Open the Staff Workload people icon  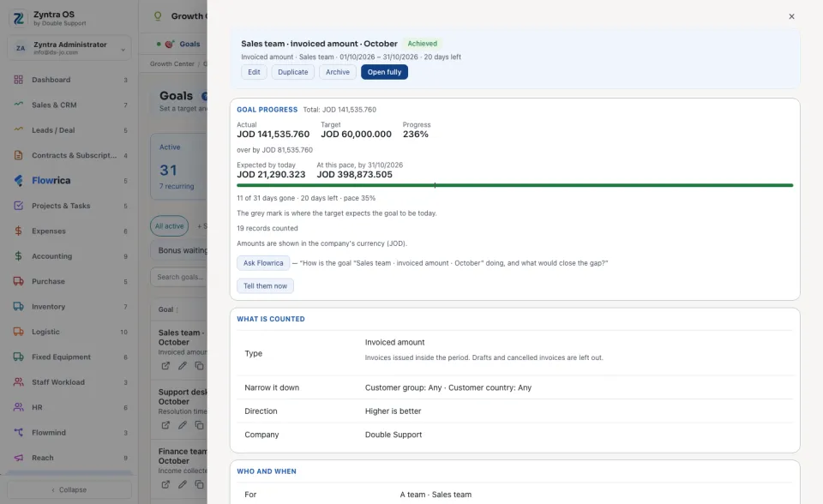click(18, 381)
